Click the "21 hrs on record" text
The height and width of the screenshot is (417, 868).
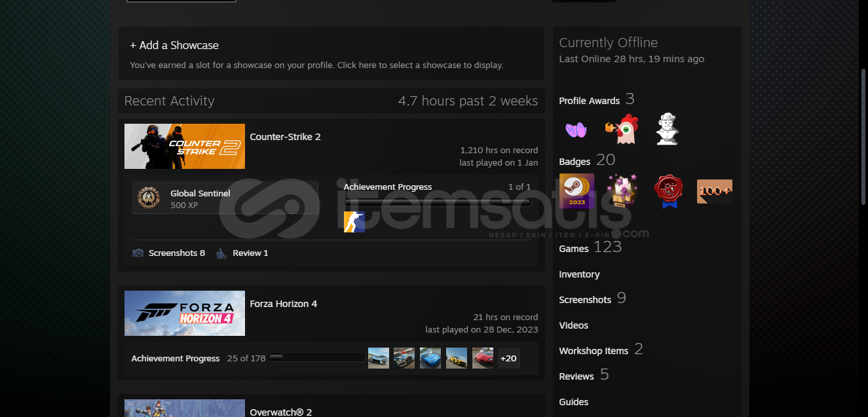(x=506, y=317)
